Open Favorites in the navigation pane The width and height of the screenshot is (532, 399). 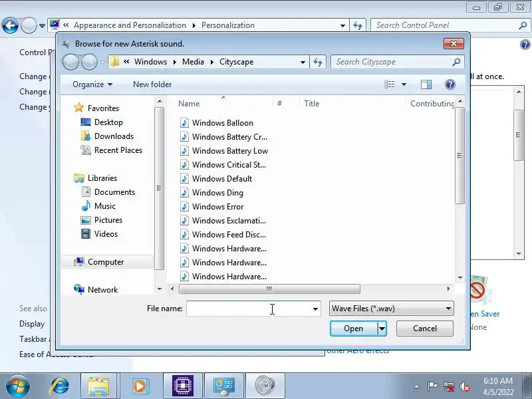[x=103, y=108]
